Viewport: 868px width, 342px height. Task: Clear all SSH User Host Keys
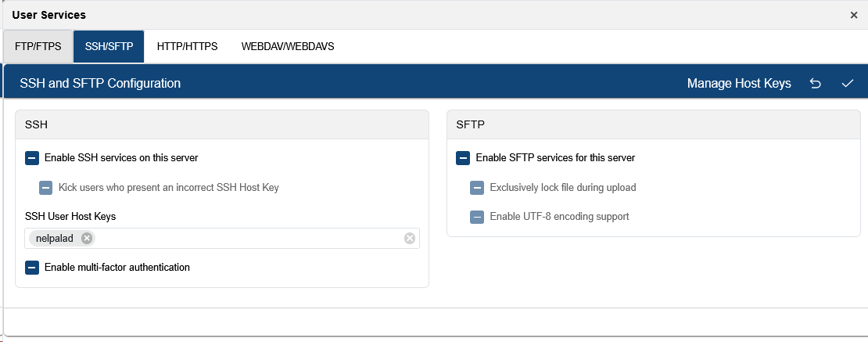[x=410, y=239]
